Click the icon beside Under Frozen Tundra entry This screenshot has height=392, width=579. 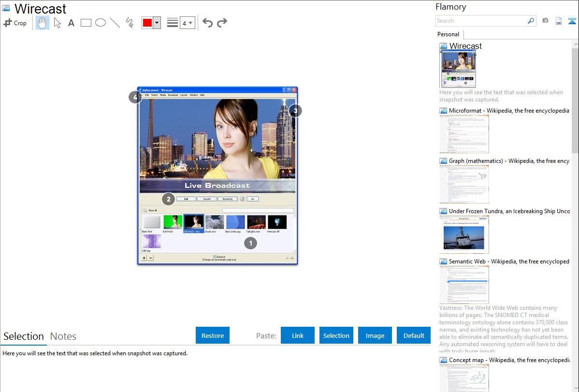point(443,211)
